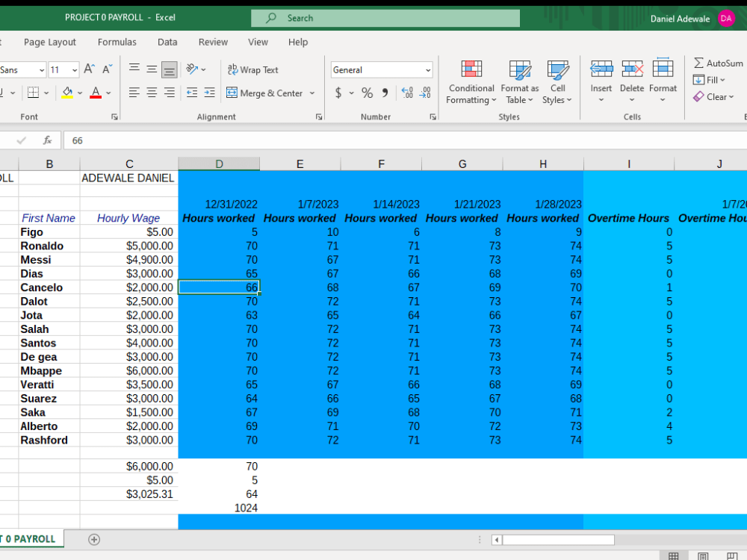The width and height of the screenshot is (747, 560).
Task: Open font size dropdown
Action: point(75,70)
